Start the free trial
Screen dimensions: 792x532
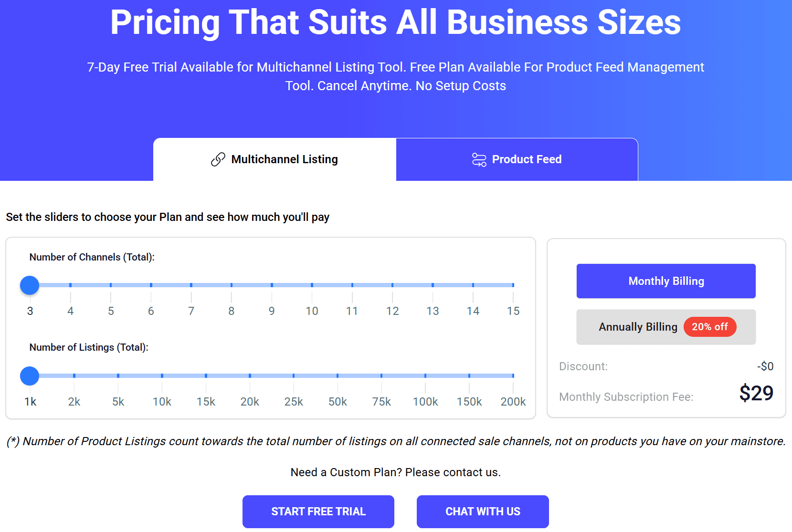(x=318, y=511)
